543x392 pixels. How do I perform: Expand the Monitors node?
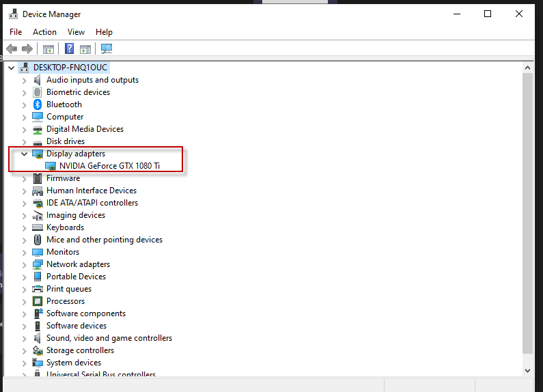tap(24, 253)
